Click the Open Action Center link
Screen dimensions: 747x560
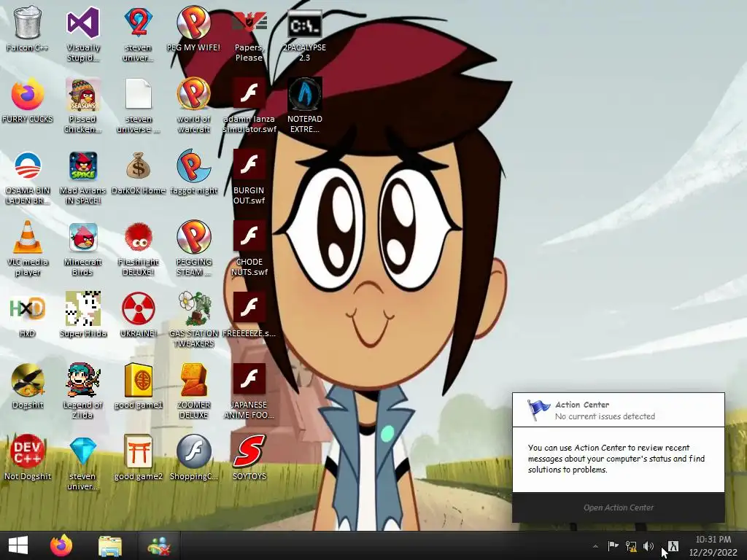619,507
